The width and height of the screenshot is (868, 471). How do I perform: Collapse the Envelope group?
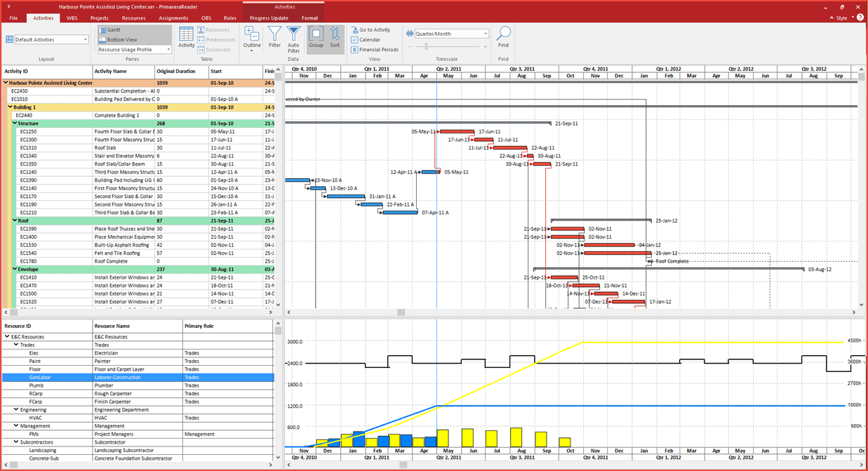click(14, 269)
